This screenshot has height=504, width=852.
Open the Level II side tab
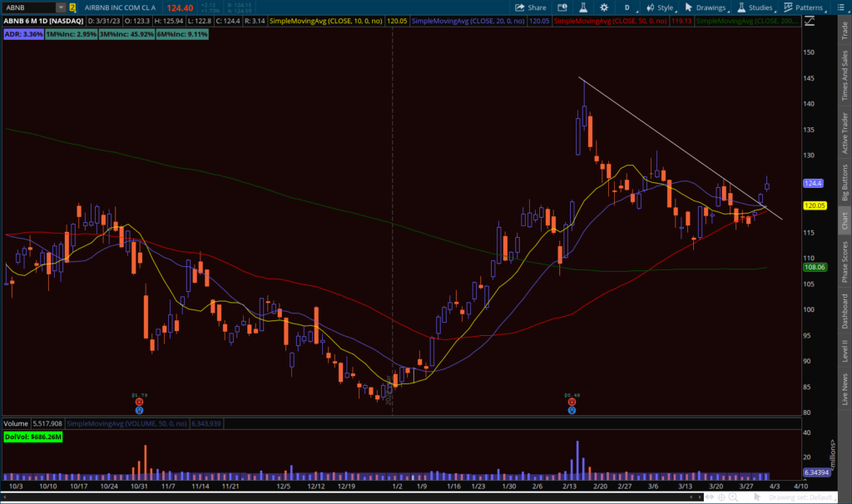[845, 351]
